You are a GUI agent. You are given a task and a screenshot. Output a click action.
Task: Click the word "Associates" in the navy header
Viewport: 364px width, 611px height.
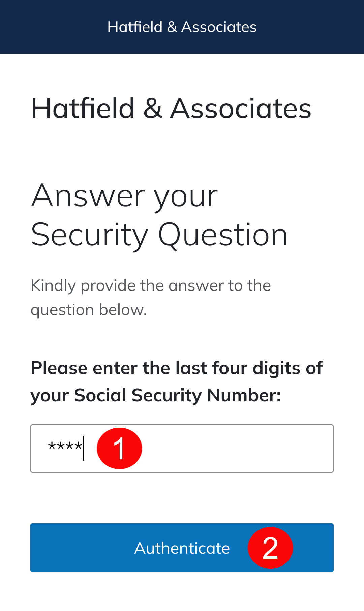pos(219,27)
